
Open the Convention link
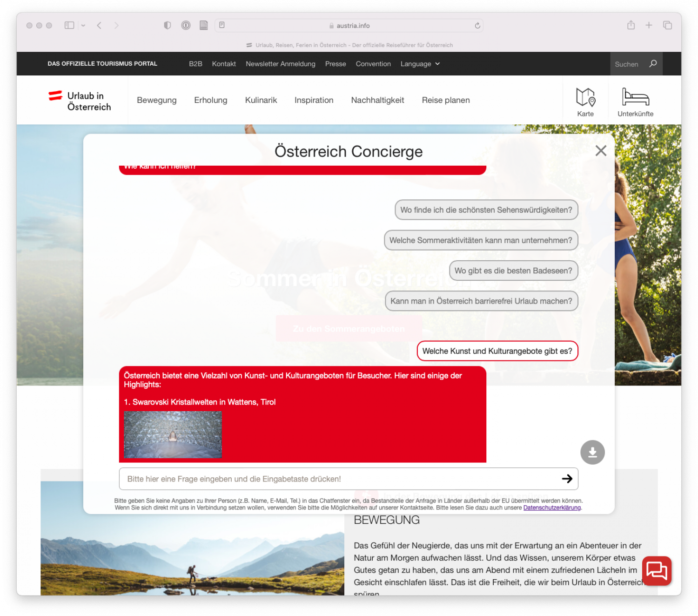pos(373,64)
